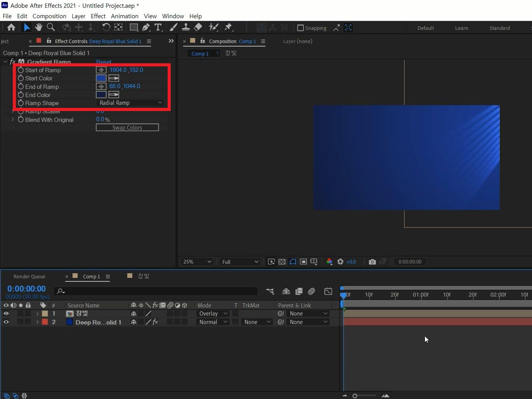Click Reset Exposure aperture icon
Viewport: 532px width, 399px height.
[340, 262]
